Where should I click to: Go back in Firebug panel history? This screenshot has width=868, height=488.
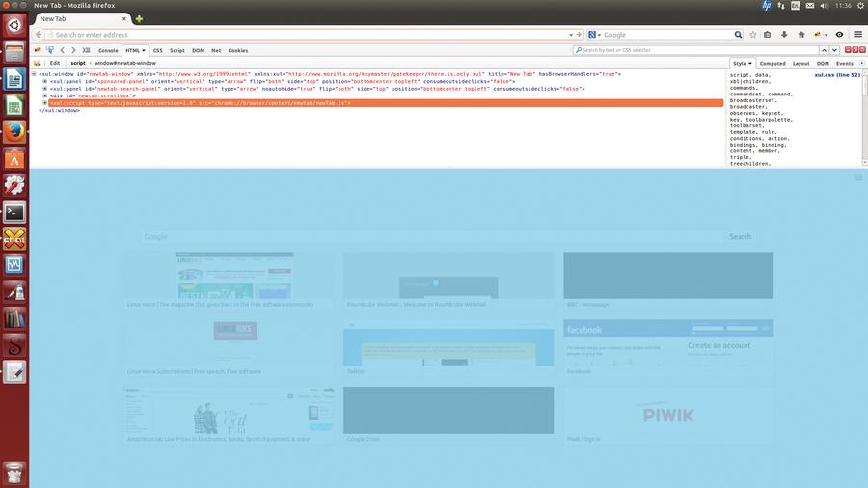click(x=62, y=50)
